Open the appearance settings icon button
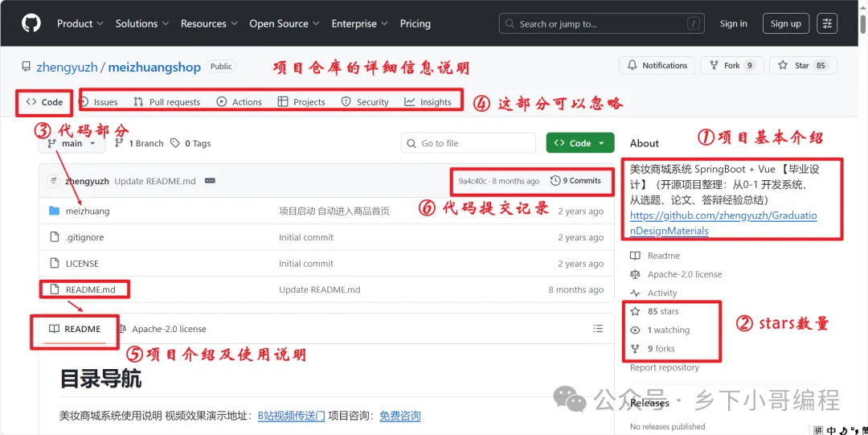Viewport: 868px width, 435px height. tap(827, 23)
